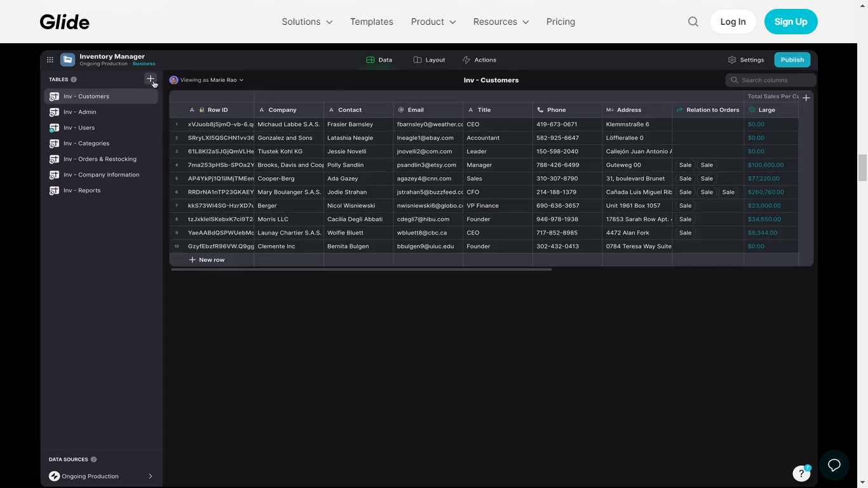Viewport: 868px width, 488px height.
Task: Click the horizontal scrollbar under the table
Action: pyautogui.click(x=361, y=269)
